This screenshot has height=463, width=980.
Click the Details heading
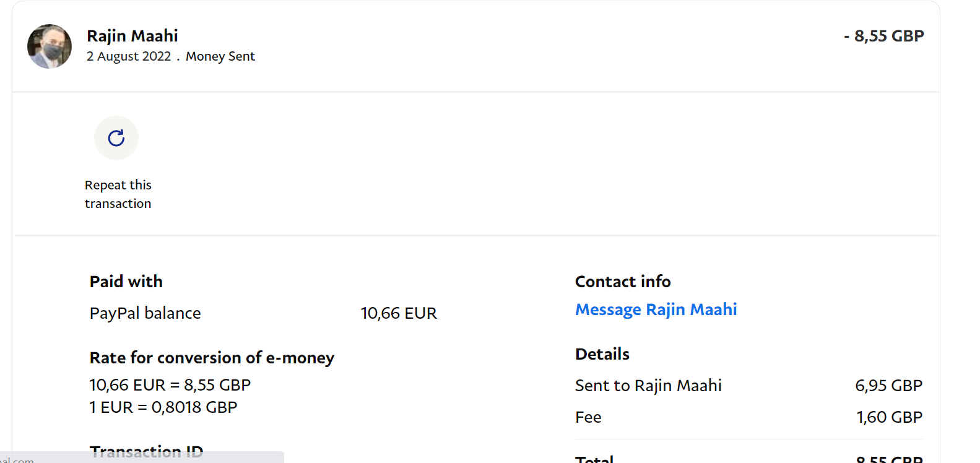pos(602,354)
